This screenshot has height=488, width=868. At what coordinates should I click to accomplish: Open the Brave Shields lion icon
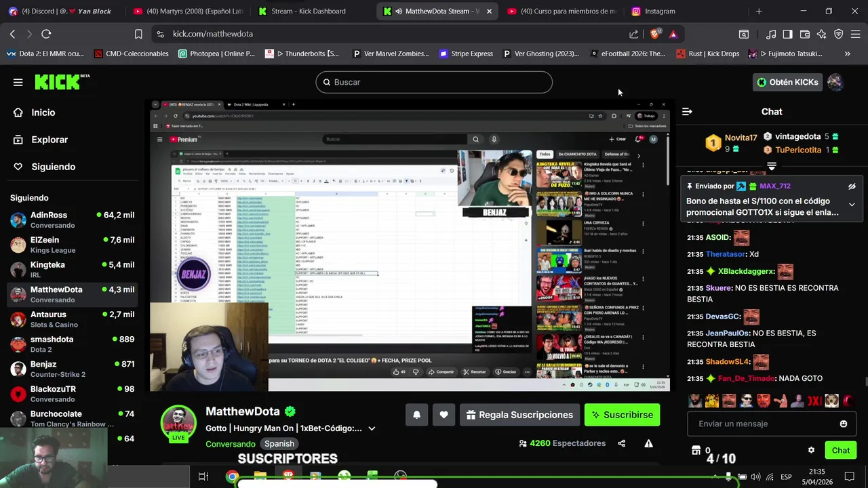655,34
